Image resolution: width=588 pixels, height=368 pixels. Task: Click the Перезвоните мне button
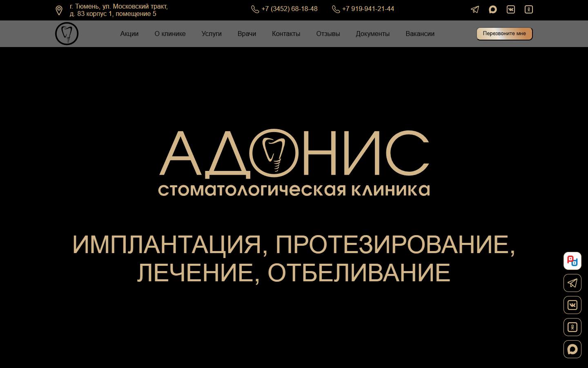click(504, 34)
